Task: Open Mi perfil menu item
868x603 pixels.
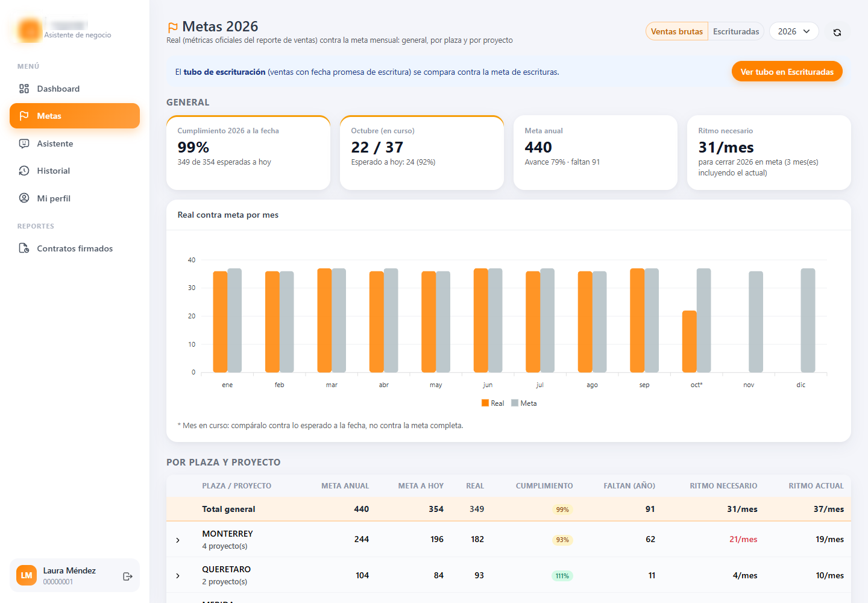Action: pyautogui.click(x=75, y=198)
